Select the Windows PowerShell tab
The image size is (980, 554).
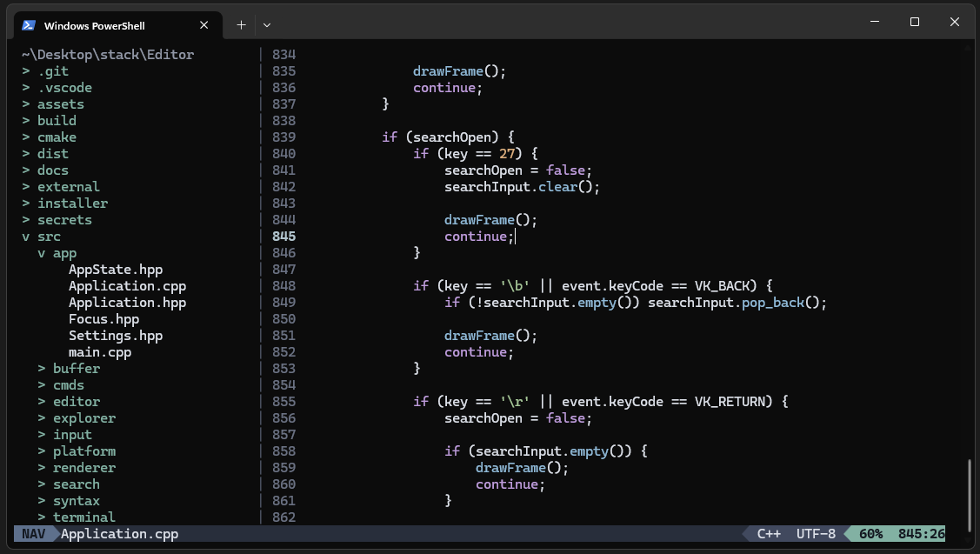(118, 25)
